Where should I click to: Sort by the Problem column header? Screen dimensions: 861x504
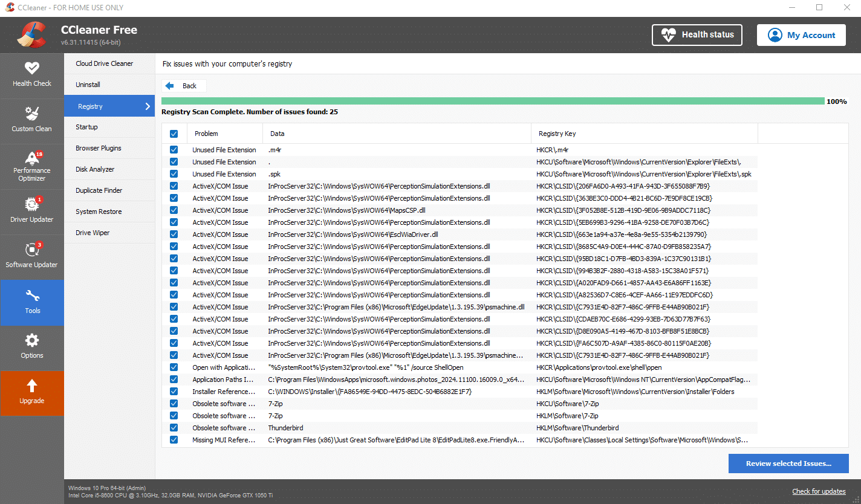click(x=225, y=134)
